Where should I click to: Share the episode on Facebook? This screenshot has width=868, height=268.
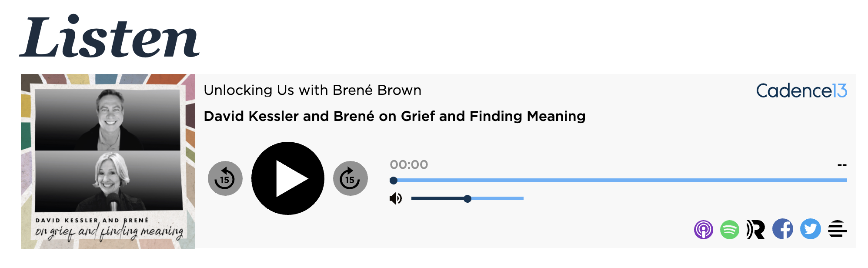pyautogui.click(x=782, y=229)
